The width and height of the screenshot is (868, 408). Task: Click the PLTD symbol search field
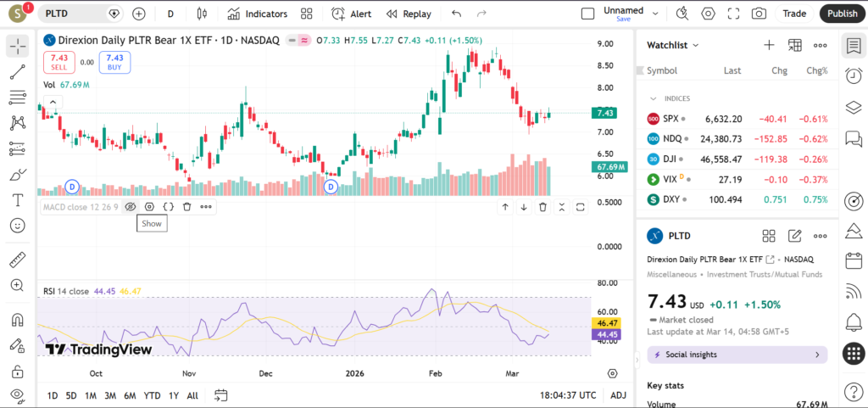tap(72, 14)
